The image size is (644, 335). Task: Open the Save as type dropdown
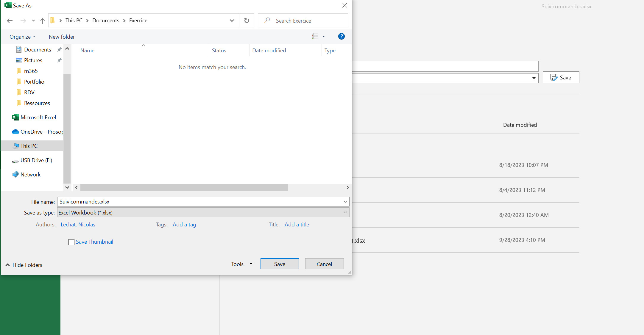(345, 212)
